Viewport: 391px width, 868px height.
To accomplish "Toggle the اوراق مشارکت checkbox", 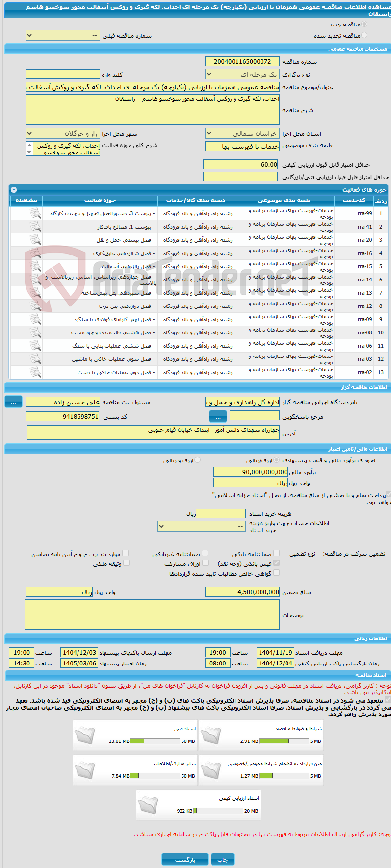I will 205,563.
